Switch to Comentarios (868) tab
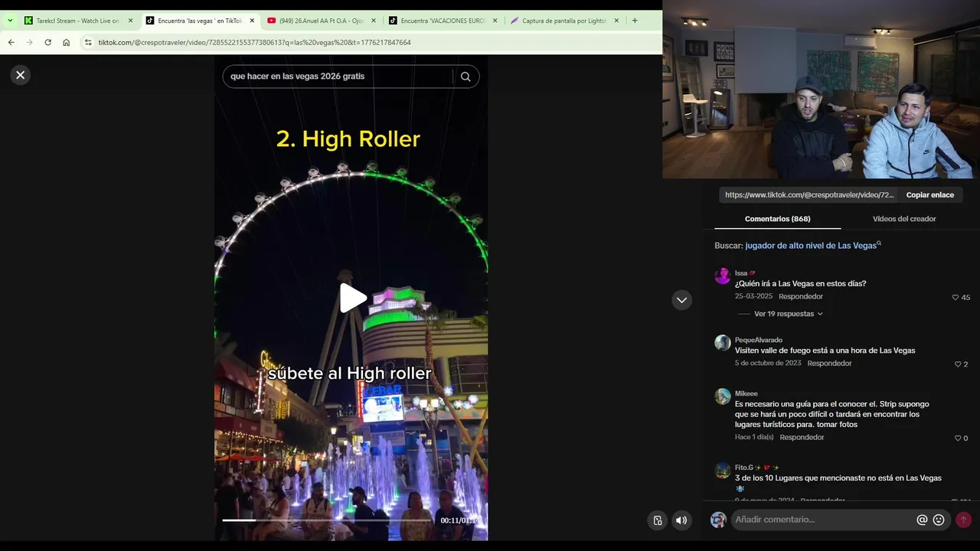 coord(777,219)
